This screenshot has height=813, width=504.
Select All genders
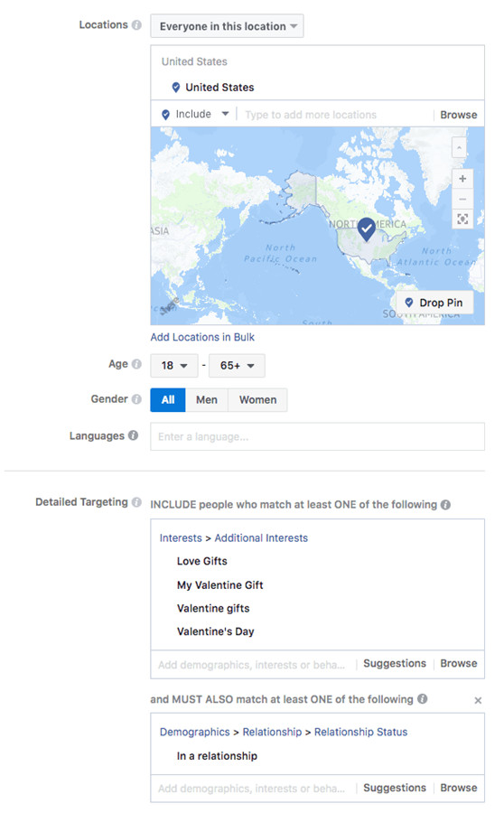coord(168,400)
